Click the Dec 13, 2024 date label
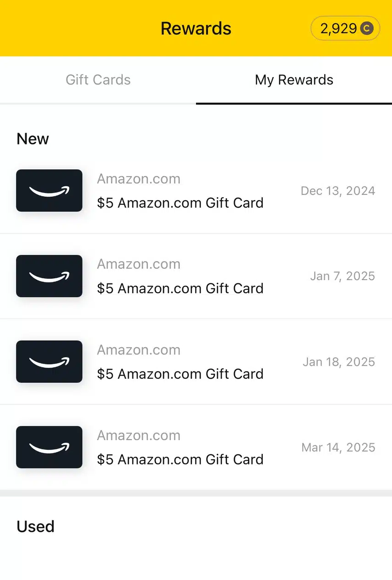 pos(338,191)
